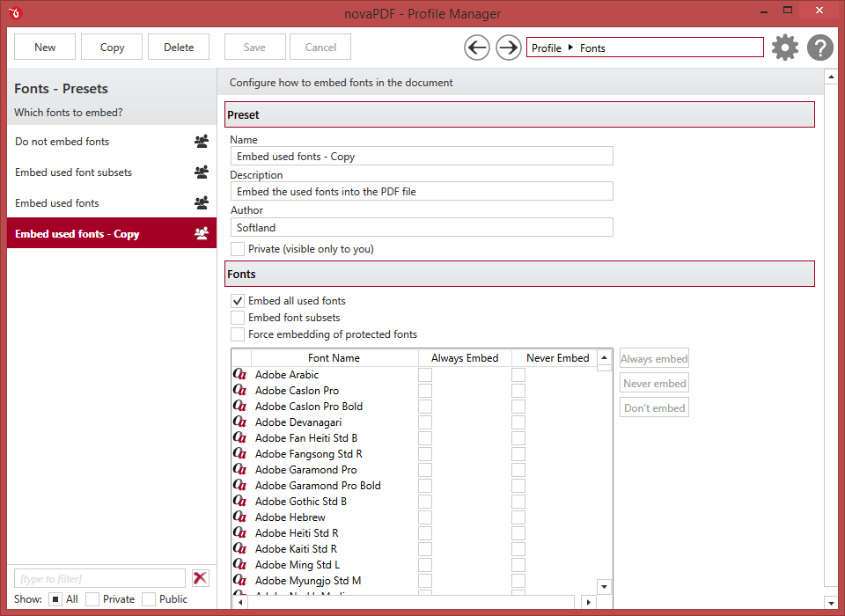845x616 pixels.
Task: Click the Never embed button
Action: [654, 383]
